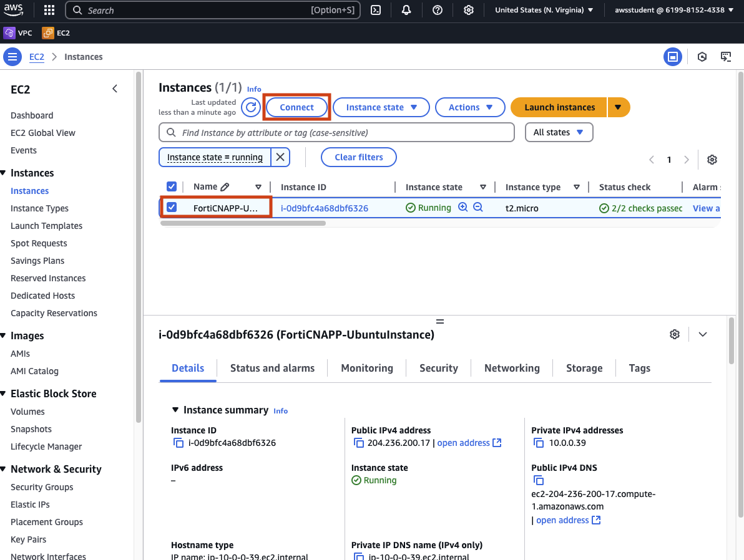Viewport: 744px width, 560px height.
Task: Open the Instance state dropdown button
Action: [x=381, y=107]
